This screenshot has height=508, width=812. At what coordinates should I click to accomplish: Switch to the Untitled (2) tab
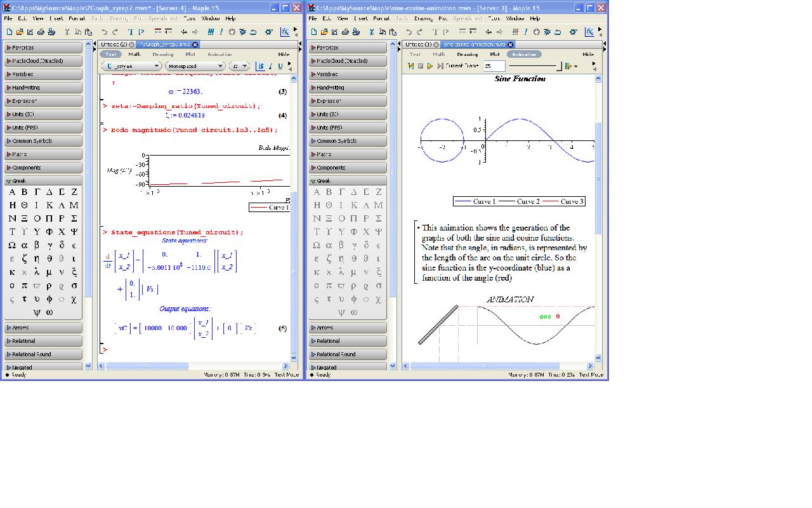coord(114,44)
